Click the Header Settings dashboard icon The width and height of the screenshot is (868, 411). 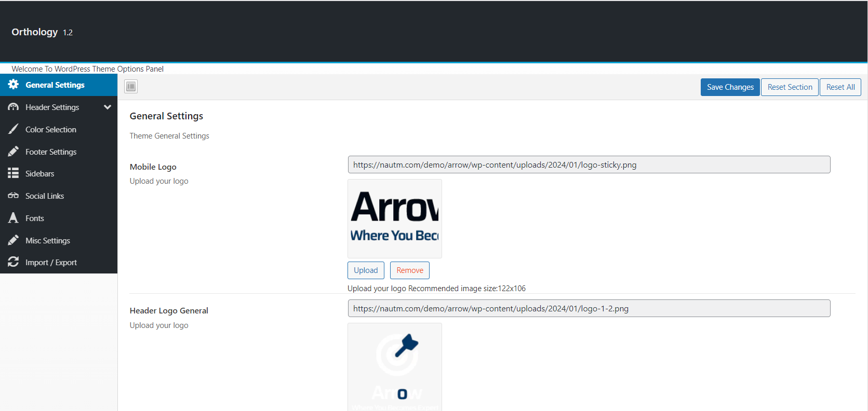(14, 107)
